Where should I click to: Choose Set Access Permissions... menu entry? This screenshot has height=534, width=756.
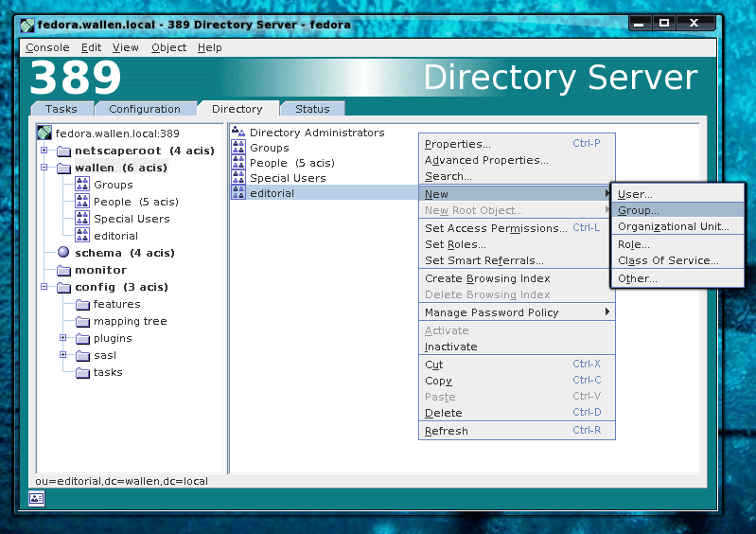coord(517,228)
